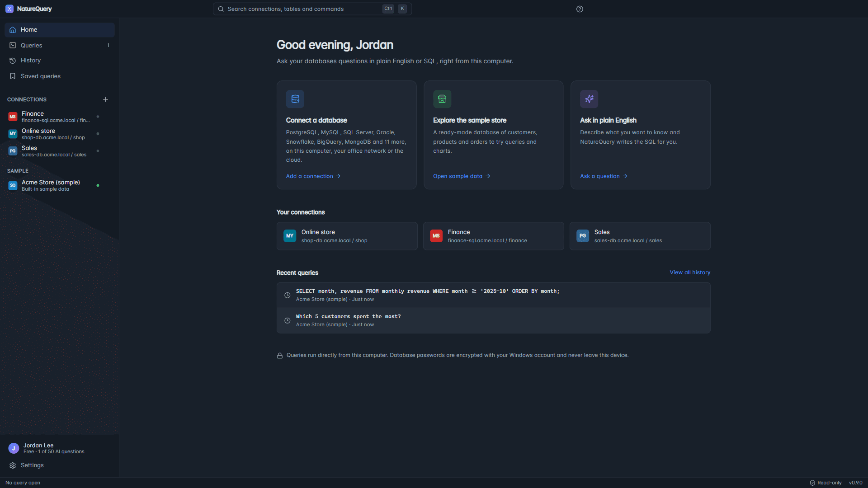Click 'No query open' status text
The height and width of the screenshot is (488, 868).
pyautogui.click(x=23, y=483)
